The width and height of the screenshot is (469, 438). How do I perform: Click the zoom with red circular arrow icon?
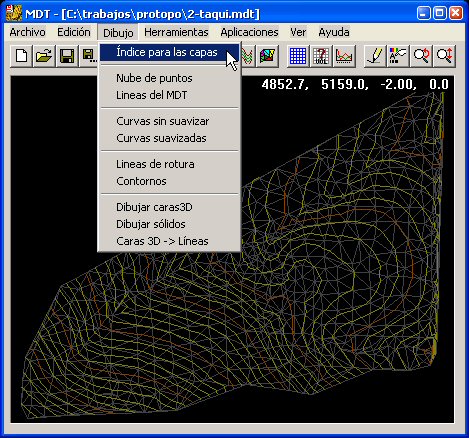[x=421, y=56]
